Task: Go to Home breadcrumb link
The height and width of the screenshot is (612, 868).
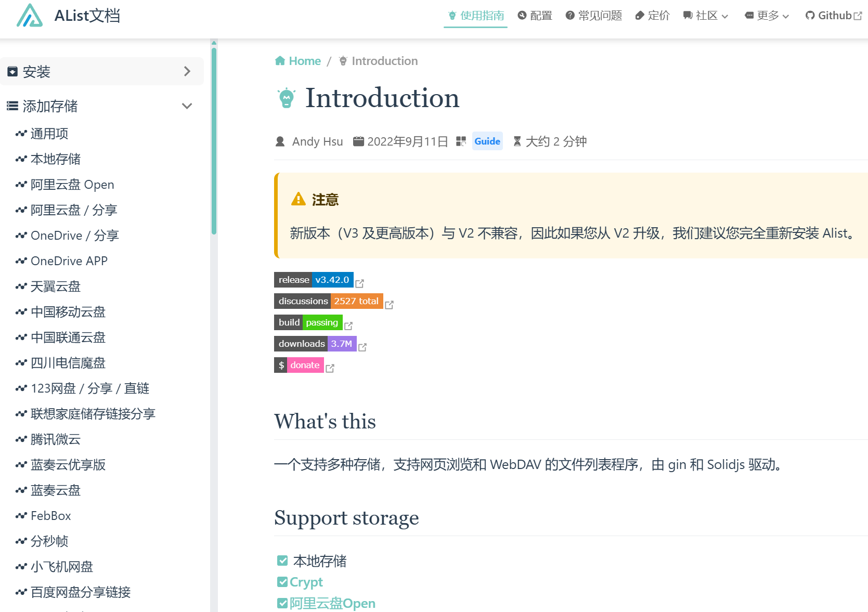Action: (x=298, y=61)
